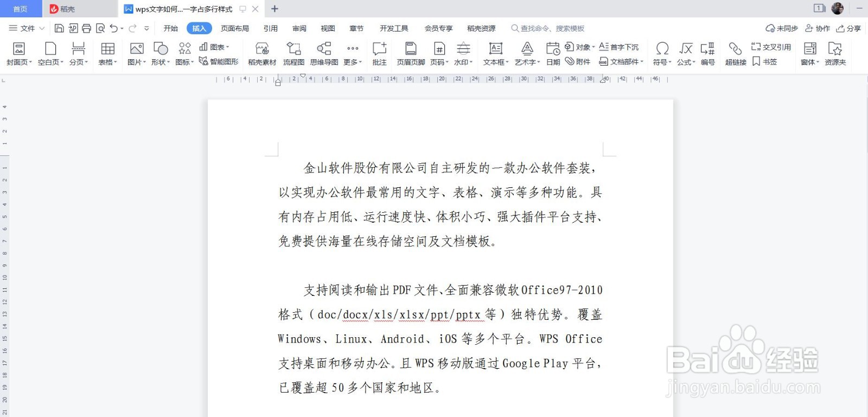
Task: Click the watermark (水印) icon
Action: [x=463, y=49]
